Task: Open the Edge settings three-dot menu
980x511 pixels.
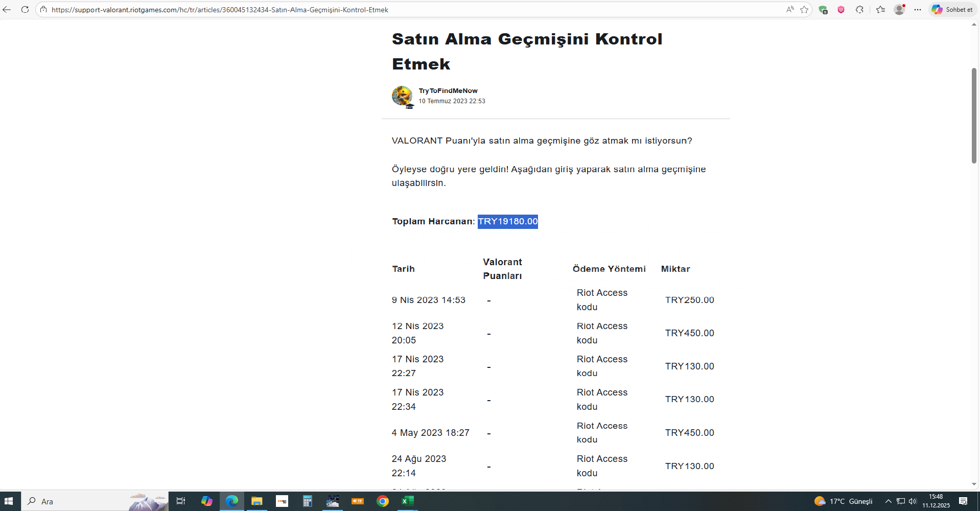Action: [x=918, y=10]
